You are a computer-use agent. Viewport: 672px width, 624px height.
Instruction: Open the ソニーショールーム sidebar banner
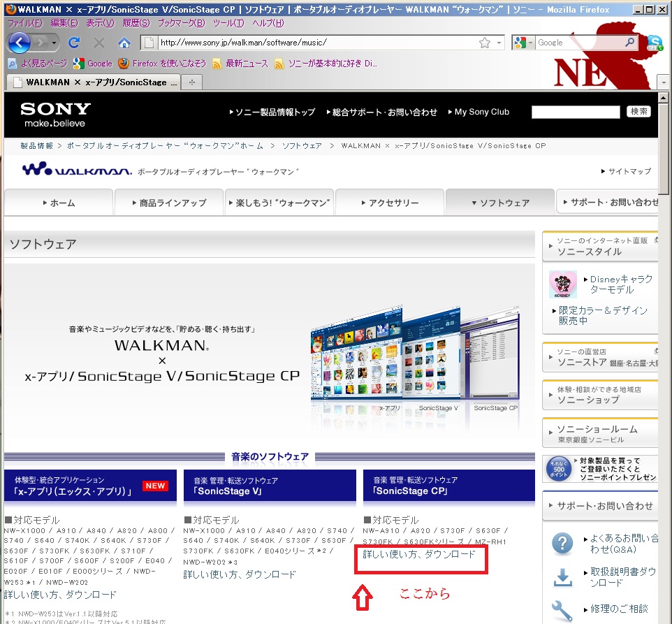[600, 433]
